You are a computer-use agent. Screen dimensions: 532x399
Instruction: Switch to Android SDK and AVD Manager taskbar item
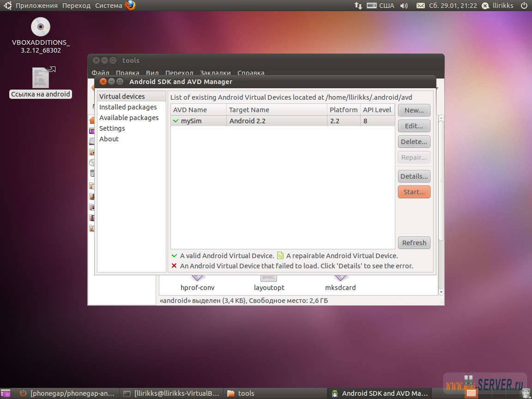click(x=379, y=393)
